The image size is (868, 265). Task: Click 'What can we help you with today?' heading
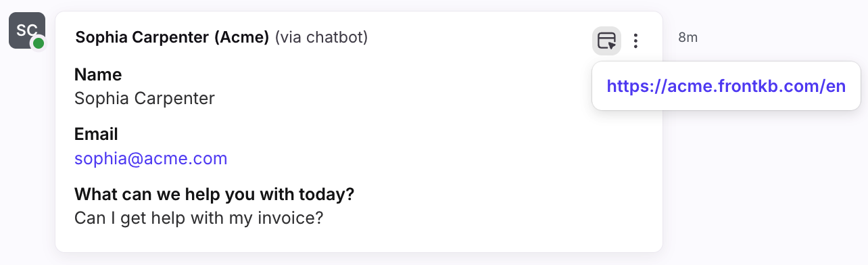(214, 194)
